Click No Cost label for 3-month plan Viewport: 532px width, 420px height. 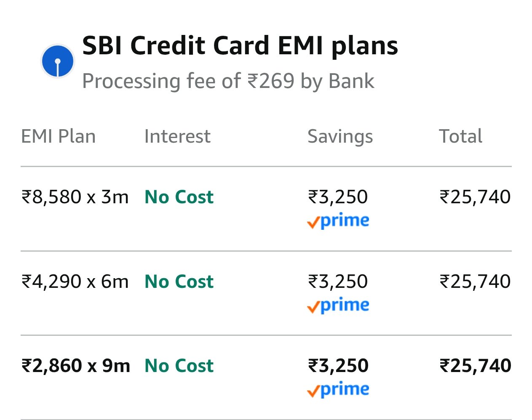coord(179,197)
